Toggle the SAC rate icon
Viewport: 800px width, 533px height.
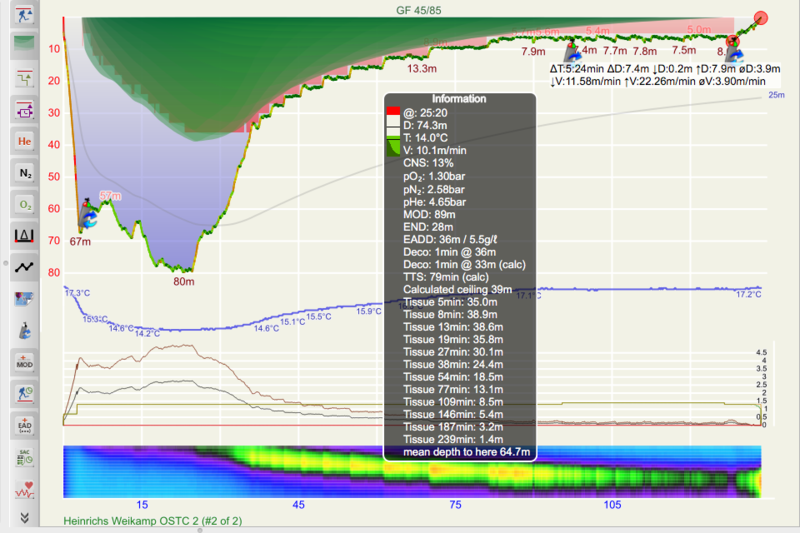[24, 458]
